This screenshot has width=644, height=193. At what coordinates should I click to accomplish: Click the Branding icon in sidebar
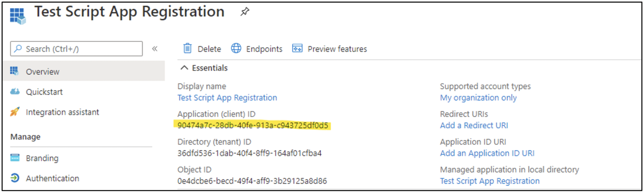click(15, 158)
